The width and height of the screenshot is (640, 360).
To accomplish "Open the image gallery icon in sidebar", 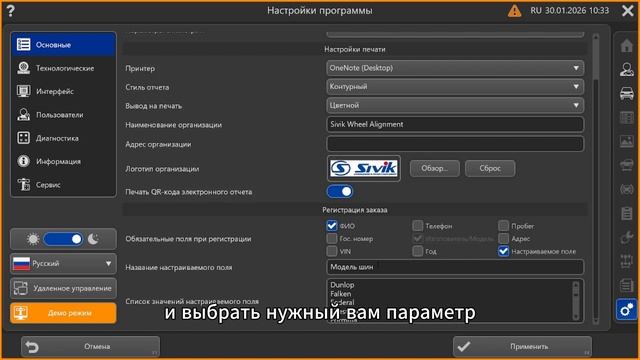I will pyautogui.click(x=627, y=141).
